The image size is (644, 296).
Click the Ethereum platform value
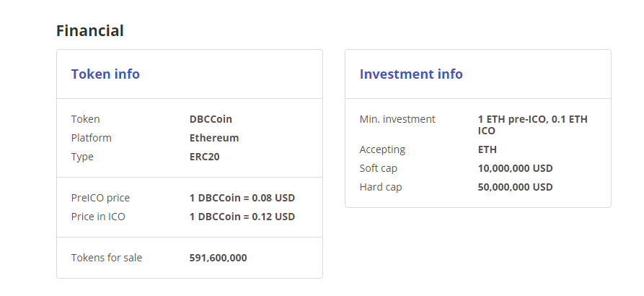(x=214, y=138)
